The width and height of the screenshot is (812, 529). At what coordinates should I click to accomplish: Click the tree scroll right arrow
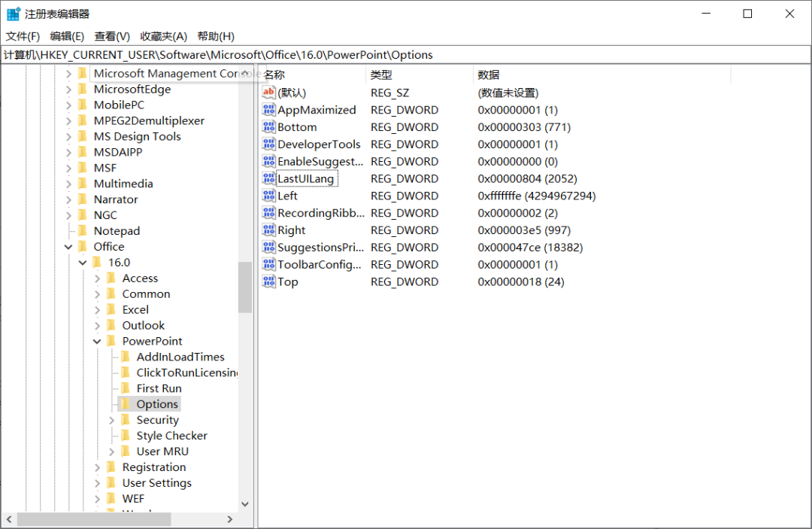tap(230, 519)
